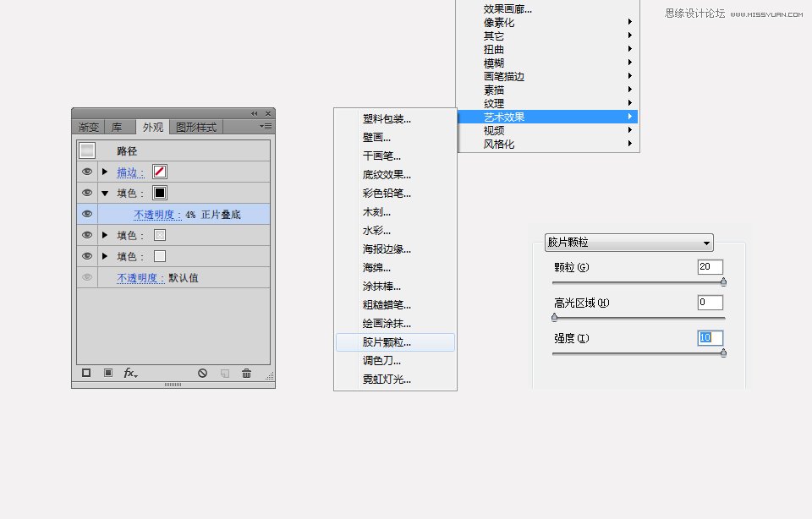Switch to the 渐变 tab
This screenshot has height=519, width=812.
pyautogui.click(x=89, y=127)
